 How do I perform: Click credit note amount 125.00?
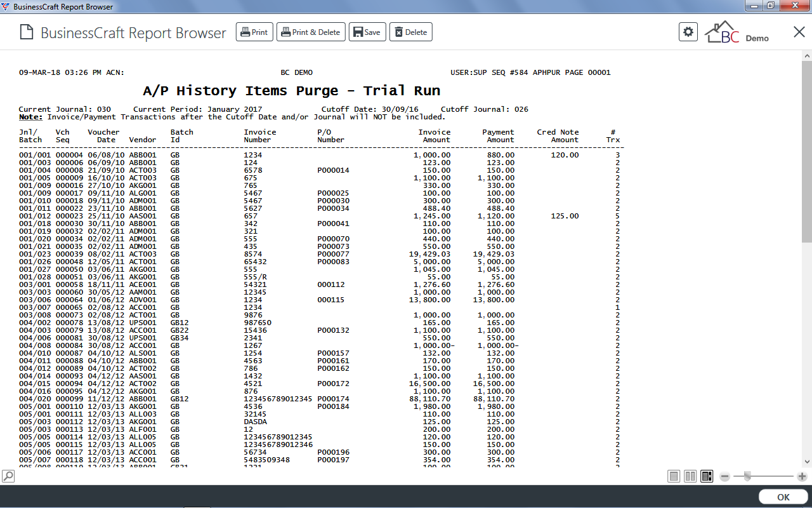click(x=565, y=216)
